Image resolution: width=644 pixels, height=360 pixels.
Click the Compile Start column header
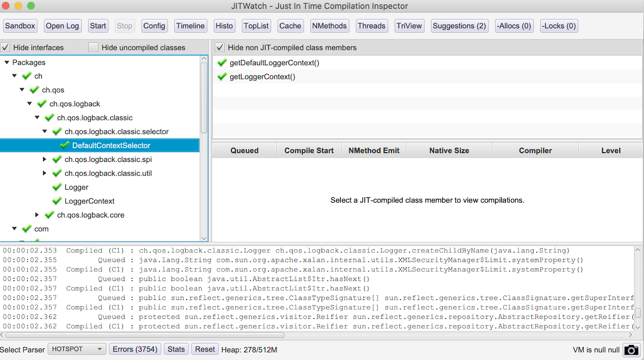pyautogui.click(x=309, y=151)
